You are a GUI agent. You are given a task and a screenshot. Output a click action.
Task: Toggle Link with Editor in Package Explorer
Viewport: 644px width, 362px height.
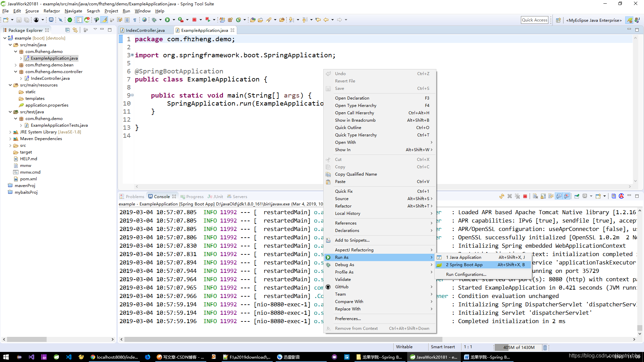[75, 30]
